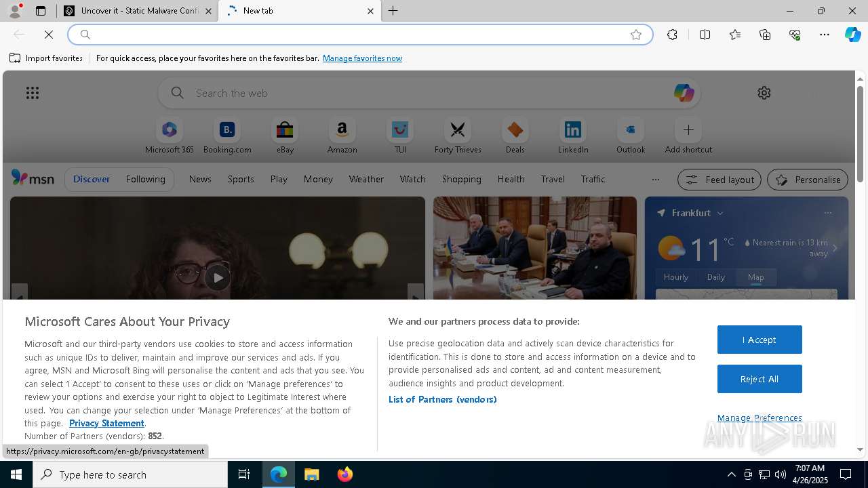The width and height of the screenshot is (868, 488).
Task: Open the Extensions puzzle icon
Action: coord(672,35)
